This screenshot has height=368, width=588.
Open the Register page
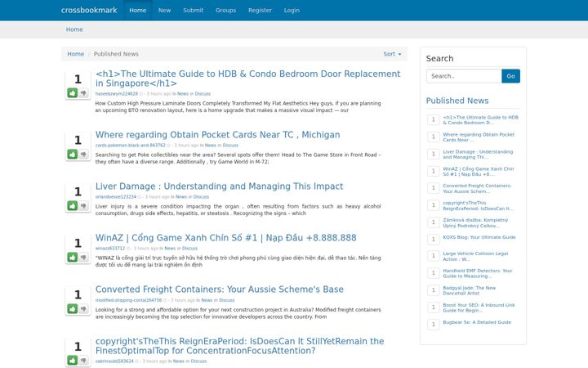pyautogui.click(x=260, y=10)
